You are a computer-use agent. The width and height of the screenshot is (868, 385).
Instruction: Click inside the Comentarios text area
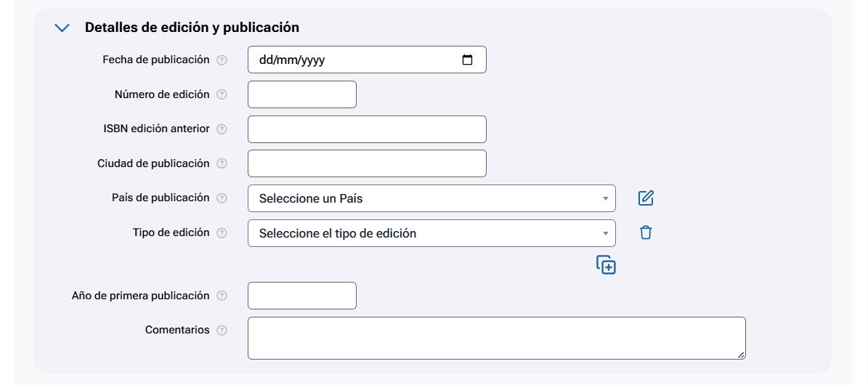496,338
